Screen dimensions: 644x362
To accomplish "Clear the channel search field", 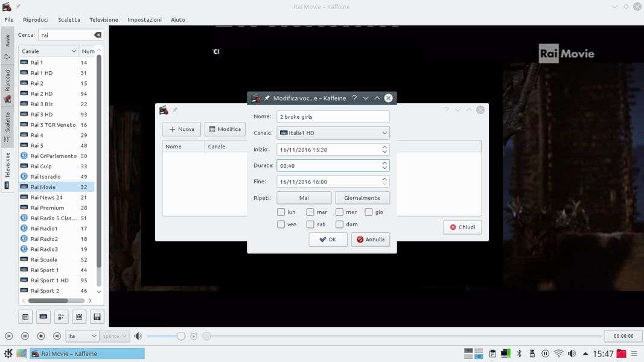I will [98, 35].
